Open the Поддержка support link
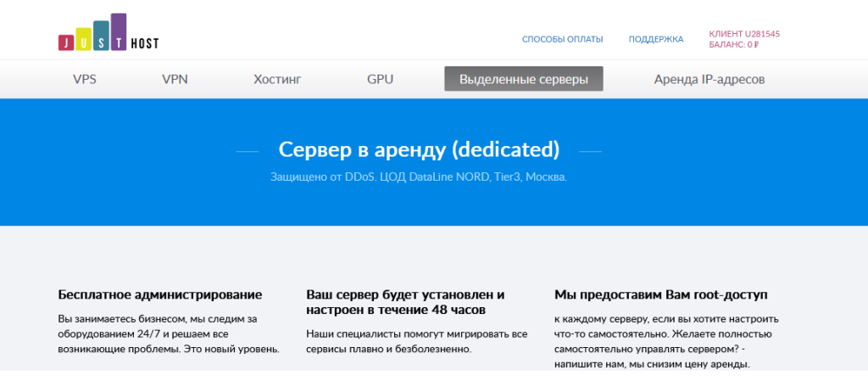This screenshot has height=381, width=868. [655, 39]
